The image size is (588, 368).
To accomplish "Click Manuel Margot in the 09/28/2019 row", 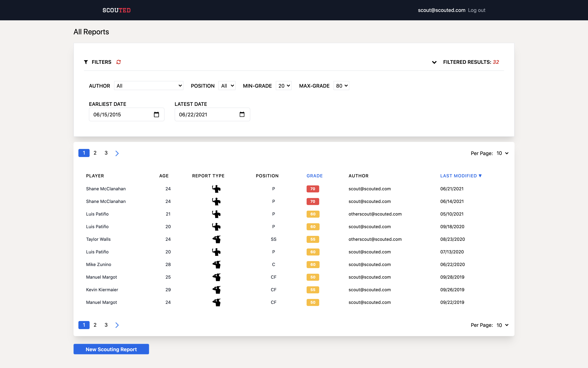I will click(x=101, y=277).
